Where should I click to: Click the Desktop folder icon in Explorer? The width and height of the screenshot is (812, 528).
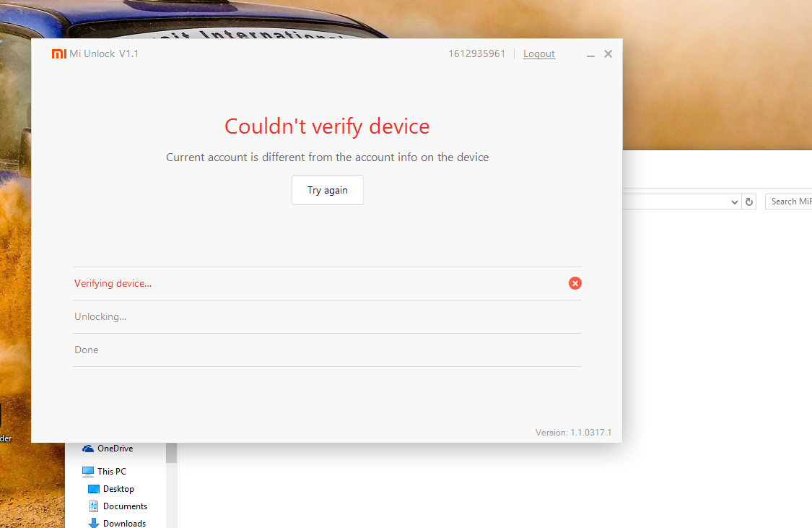(94, 489)
